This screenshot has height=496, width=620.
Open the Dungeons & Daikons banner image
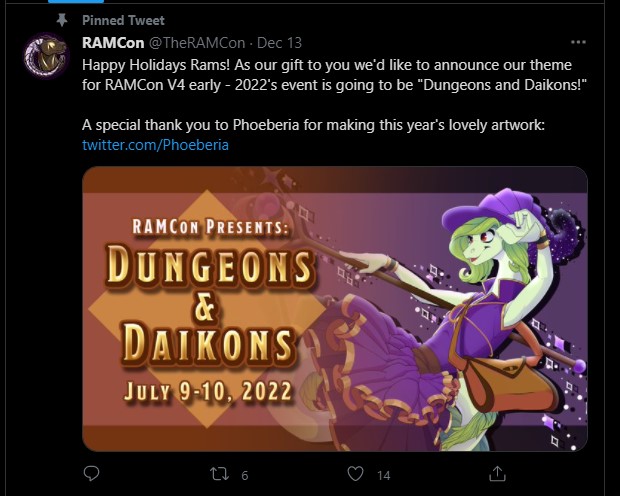pos(335,309)
